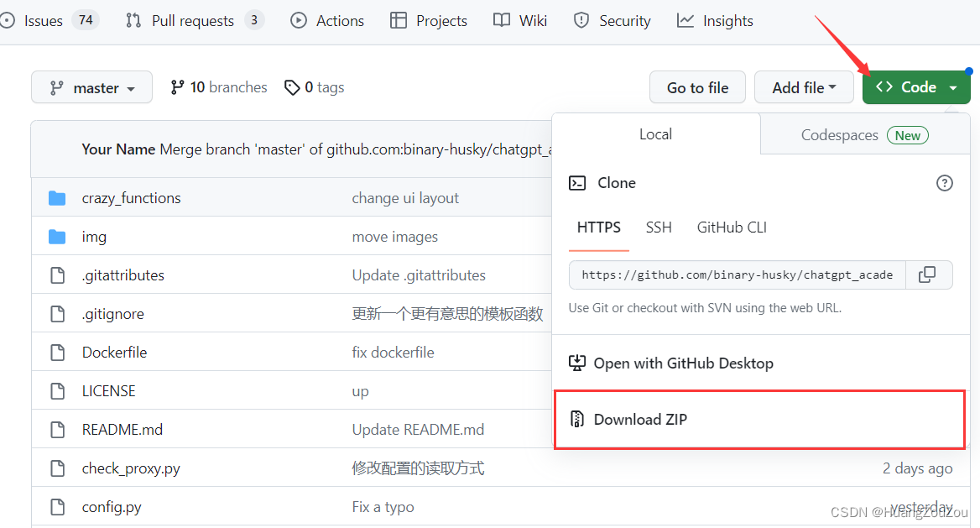Click Download ZIP
This screenshot has width=980, height=528.
coord(640,419)
